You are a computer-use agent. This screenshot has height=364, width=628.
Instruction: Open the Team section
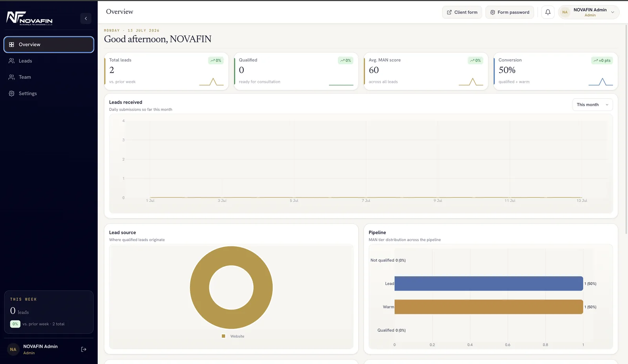tap(49, 77)
